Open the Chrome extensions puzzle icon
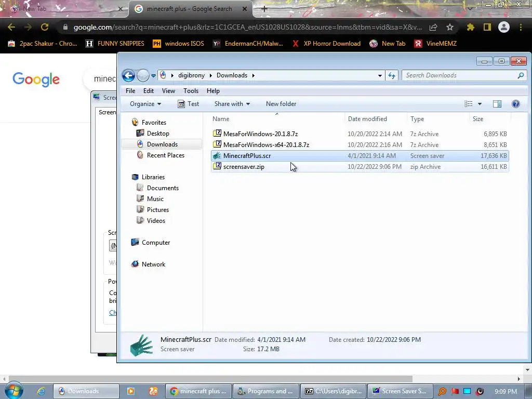The width and height of the screenshot is (532, 399). click(471, 27)
